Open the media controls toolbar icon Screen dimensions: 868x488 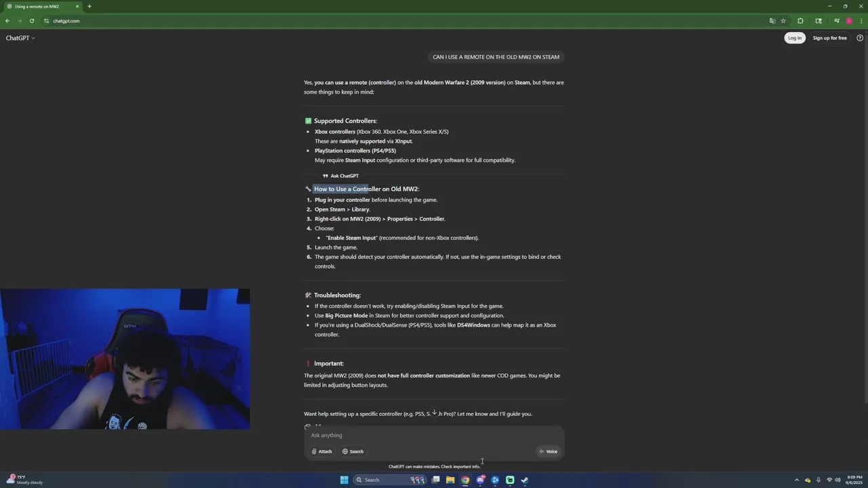[x=837, y=21]
